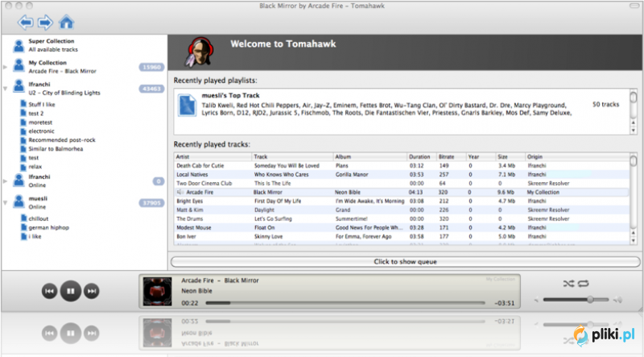The height and width of the screenshot is (357, 644).
Task: Open the german hiphop playlist icon
Action: (24, 227)
